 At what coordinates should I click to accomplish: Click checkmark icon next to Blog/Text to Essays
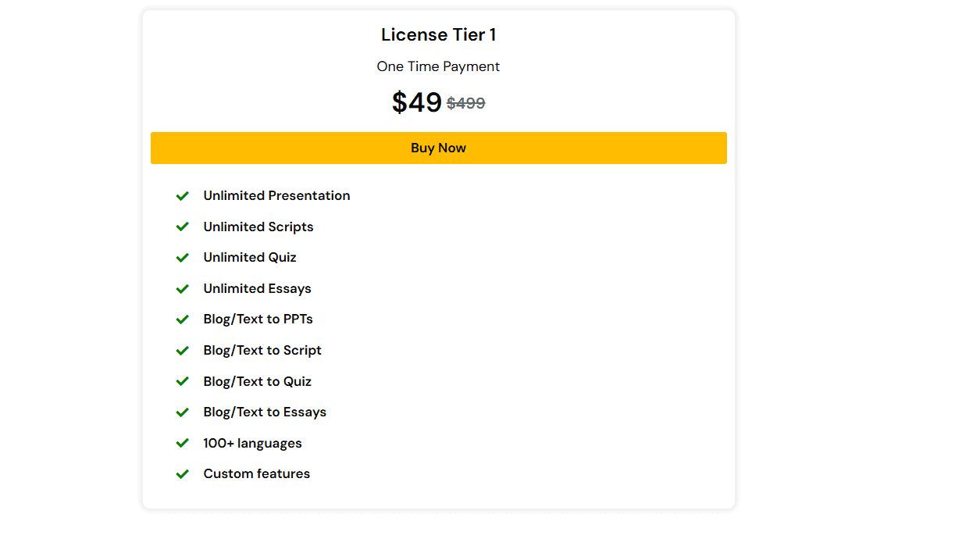(x=183, y=412)
